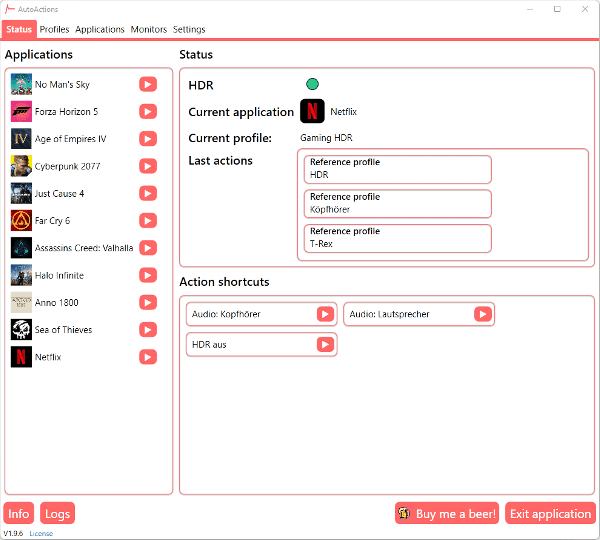Image resolution: width=600 pixels, height=540 pixels.
Task: Click the Far Cry 6 emblem icon
Action: [x=21, y=221]
